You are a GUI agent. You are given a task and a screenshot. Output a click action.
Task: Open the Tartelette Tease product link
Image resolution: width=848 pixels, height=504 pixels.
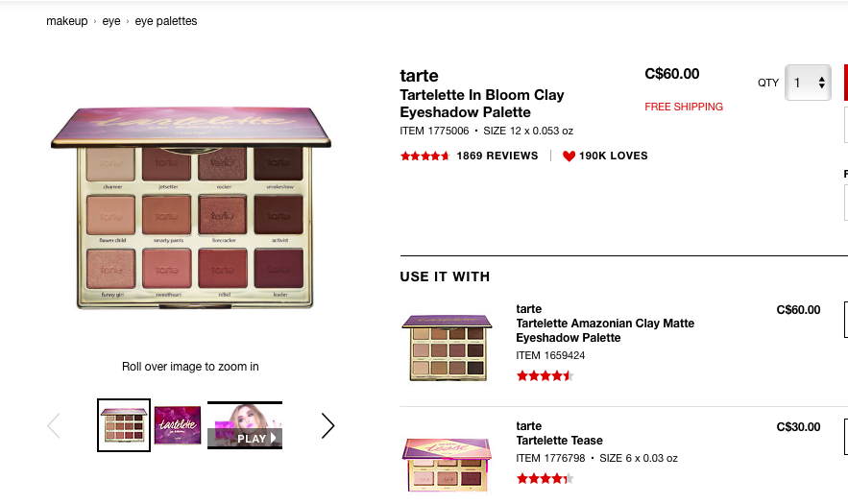[559, 441]
